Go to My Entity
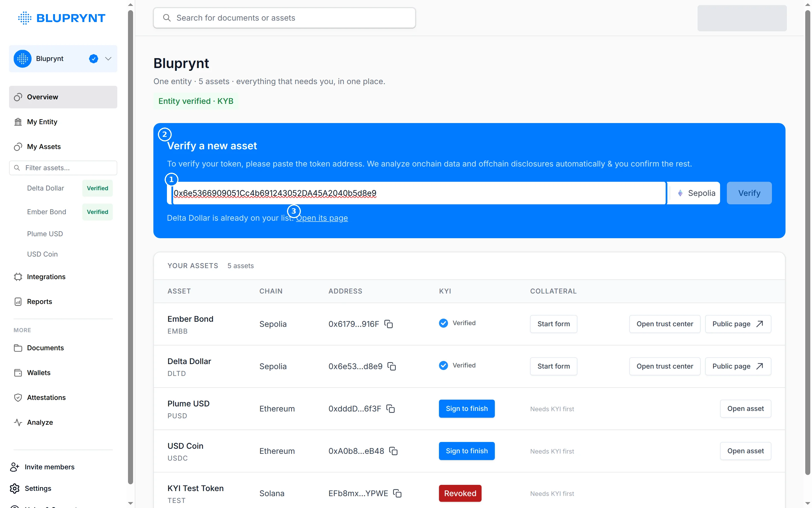Image resolution: width=812 pixels, height=508 pixels. tap(63, 122)
